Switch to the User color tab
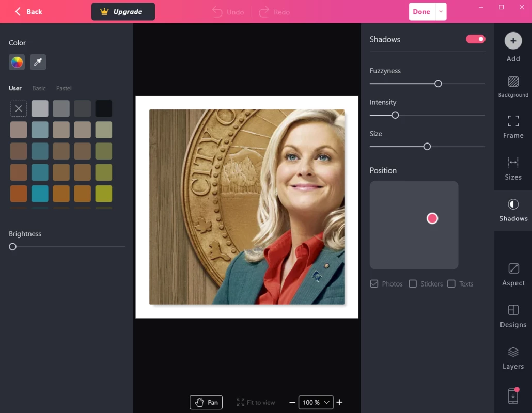 15,88
